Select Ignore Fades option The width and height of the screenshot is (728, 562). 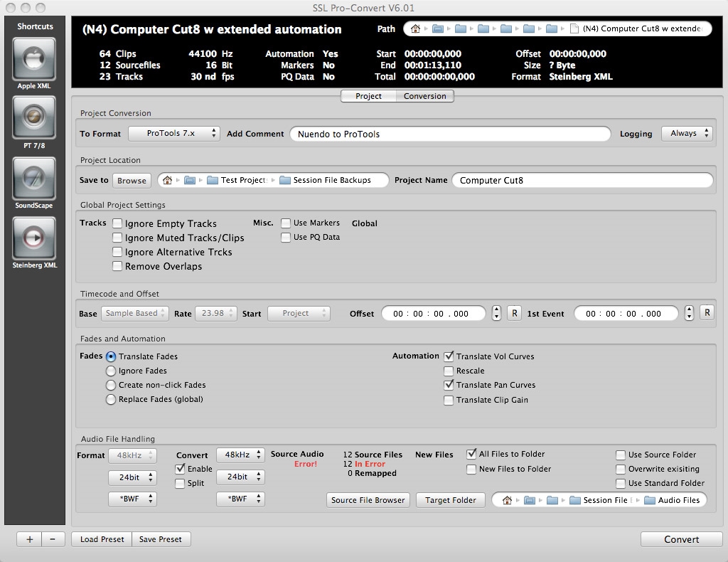point(110,371)
